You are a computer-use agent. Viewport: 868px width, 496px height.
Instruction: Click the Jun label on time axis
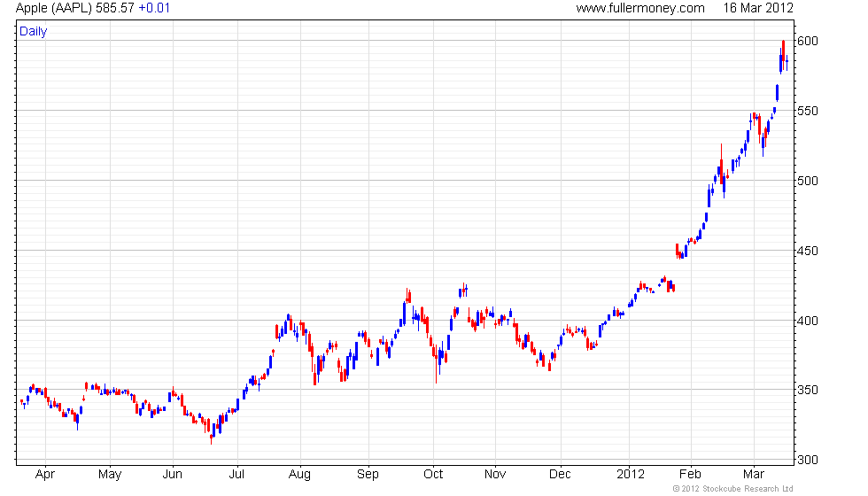tap(173, 475)
